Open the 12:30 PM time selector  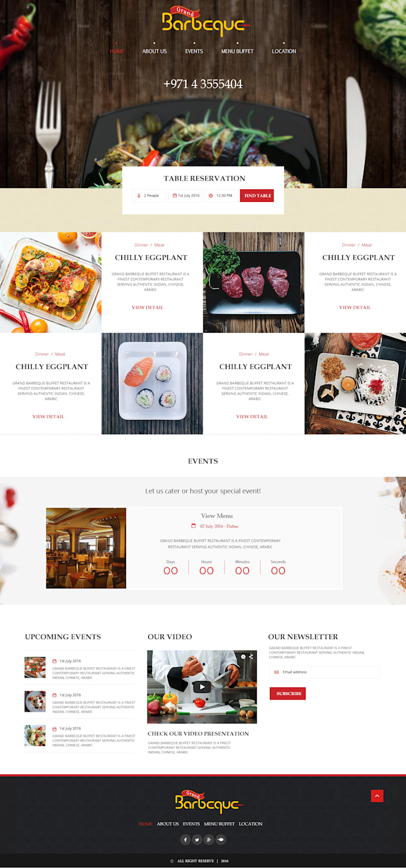[220, 195]
